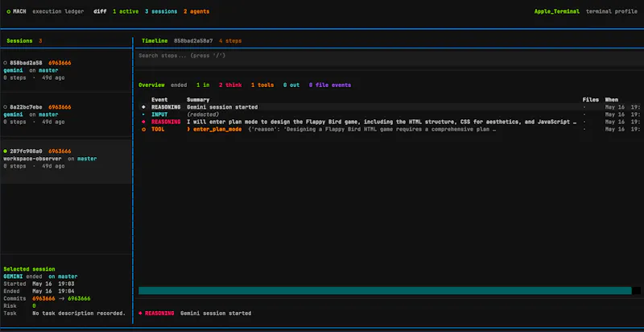Click the Event column header
The image size is (644, 332).
click(x=159, y=99)
